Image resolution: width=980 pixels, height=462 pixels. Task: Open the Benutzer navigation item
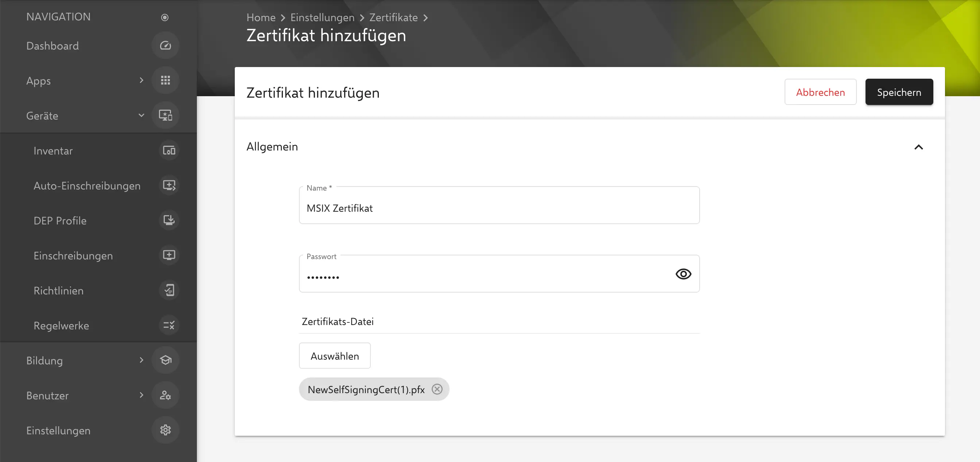[x=47, y=396]
